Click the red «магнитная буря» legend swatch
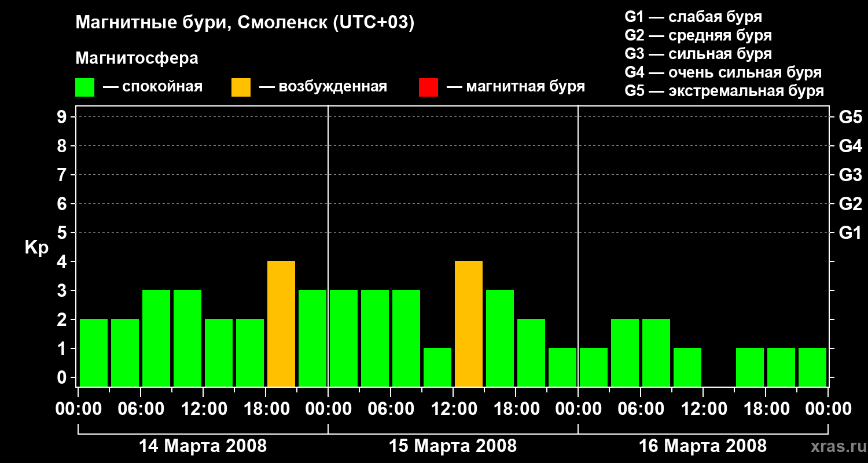Viewport: 868px width, 463px height. pos(428,87)
